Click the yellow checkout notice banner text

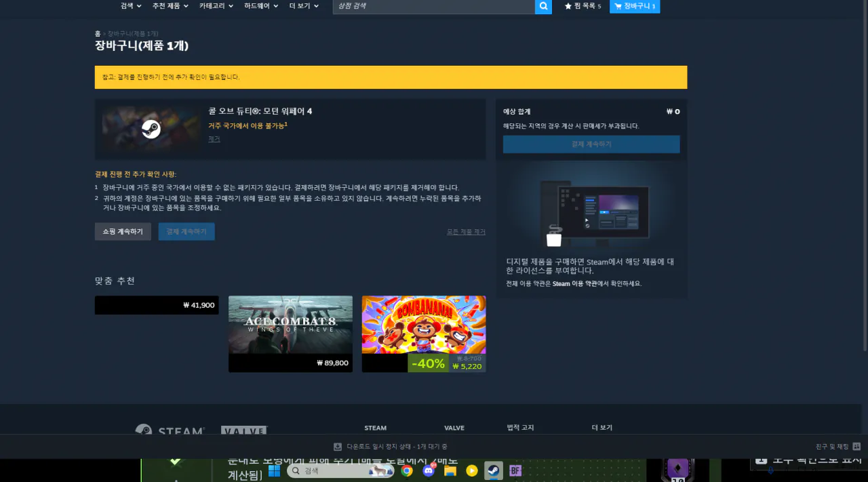(171, 77)
